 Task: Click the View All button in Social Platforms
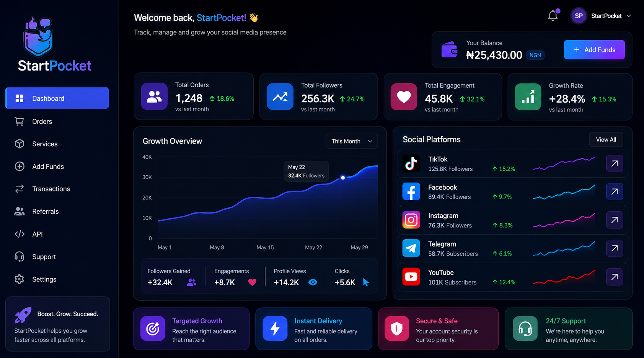click(x=606, y=140)
